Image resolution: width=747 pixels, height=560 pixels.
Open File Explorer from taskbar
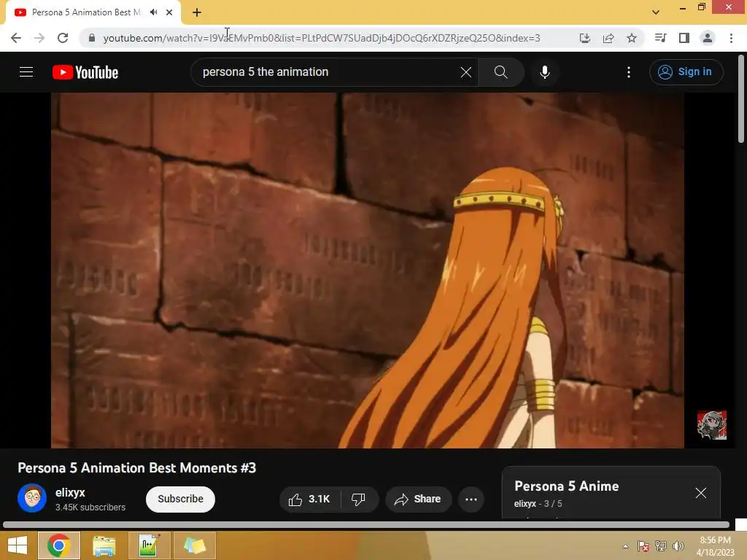104,545
